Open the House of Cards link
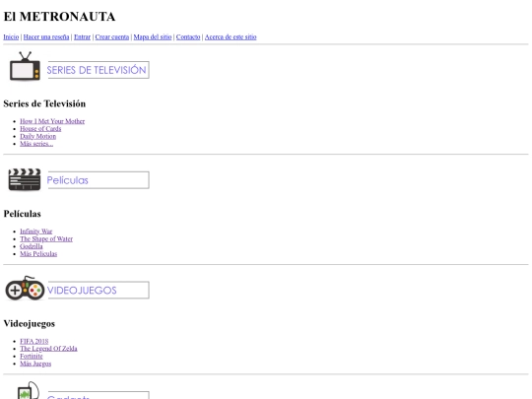532x399 pixels. coord(40,129)
